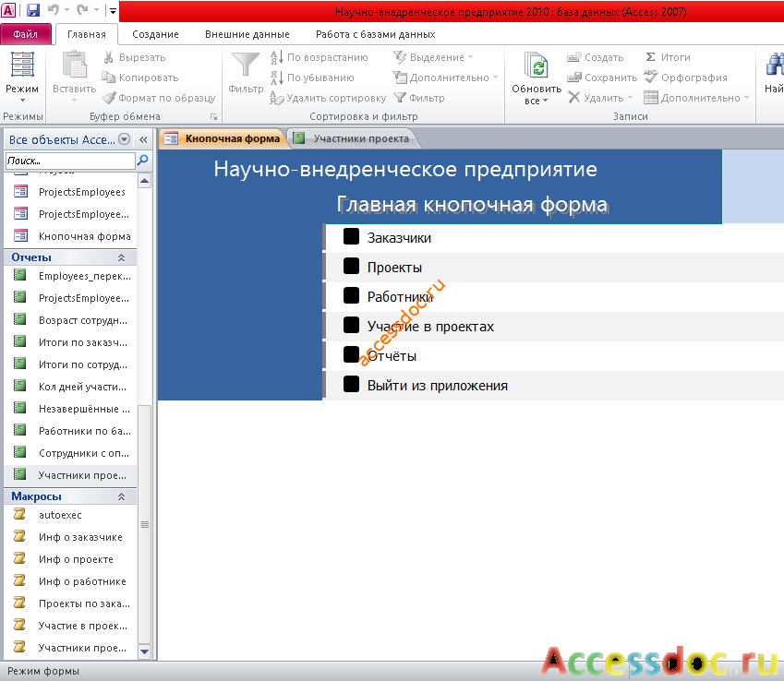Select the Инф о работнике macro
784x681 pixels.
point(70,581)
